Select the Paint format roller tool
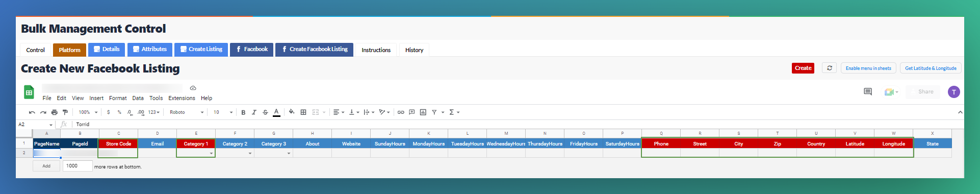 [65, 112]
